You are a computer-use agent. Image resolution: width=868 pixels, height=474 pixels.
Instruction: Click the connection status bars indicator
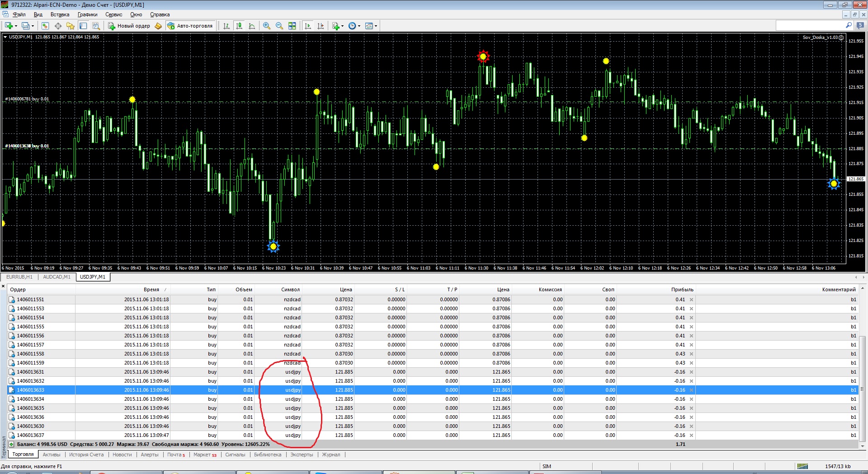(x=802, y=466)
